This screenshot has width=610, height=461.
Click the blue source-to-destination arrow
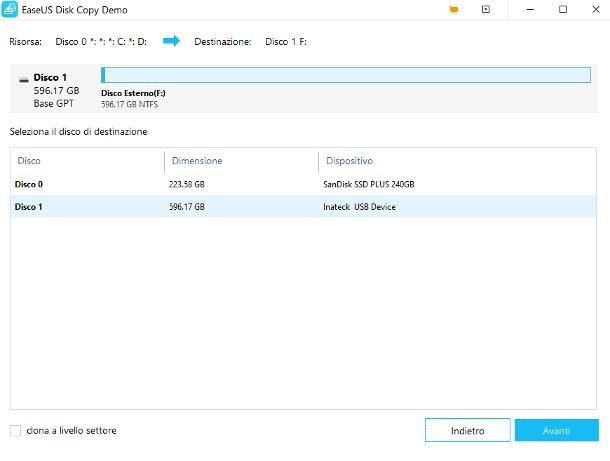click(x=171, y=41)
